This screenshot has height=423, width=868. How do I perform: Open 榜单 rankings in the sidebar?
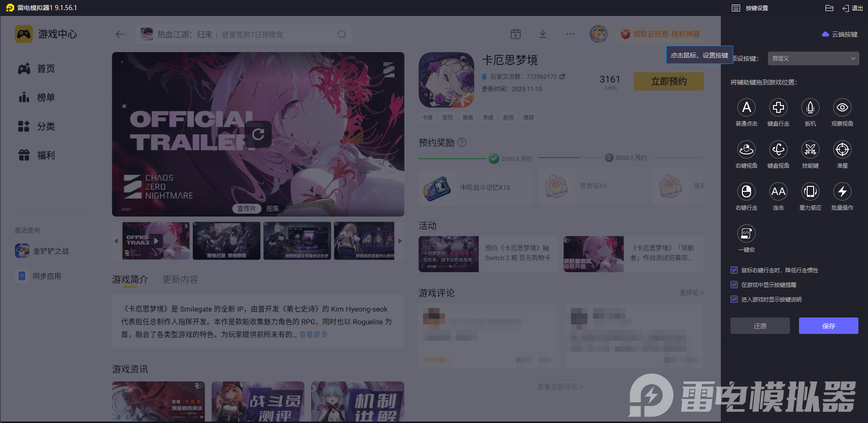[37, 97]
